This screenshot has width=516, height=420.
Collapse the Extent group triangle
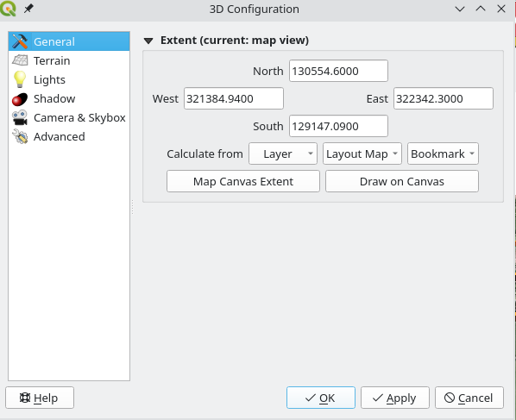(x=148, y=41)
